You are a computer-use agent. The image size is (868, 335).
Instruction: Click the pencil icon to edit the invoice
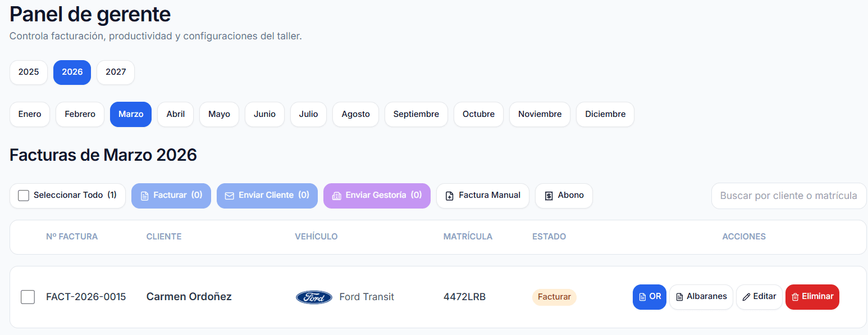pyautogui.click(x=746, y=296)
